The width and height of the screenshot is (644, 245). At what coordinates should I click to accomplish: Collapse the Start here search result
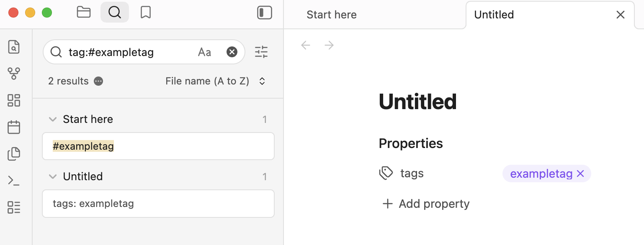point(53,119)
